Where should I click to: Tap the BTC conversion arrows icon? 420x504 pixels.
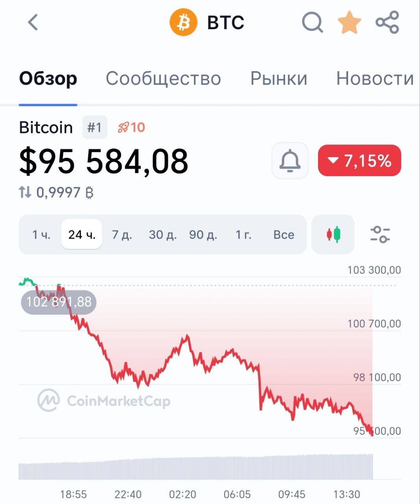[x=25, y=193]
